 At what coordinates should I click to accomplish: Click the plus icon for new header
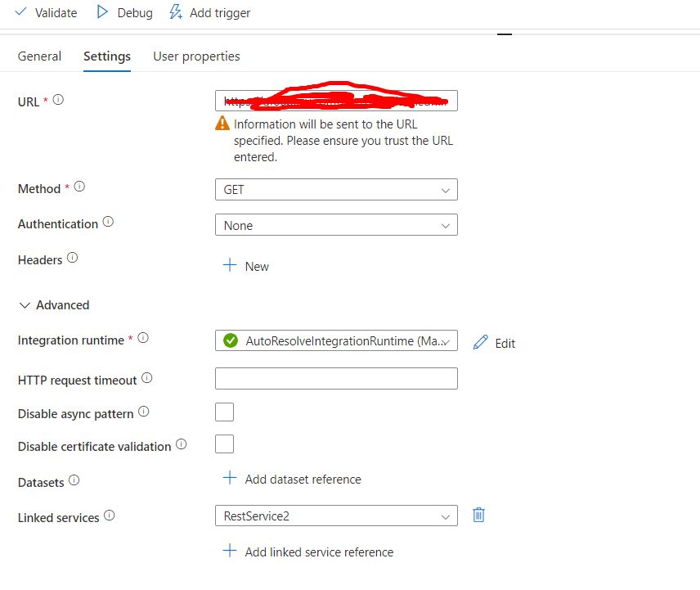pyautogui.click(x=230, y=265)
